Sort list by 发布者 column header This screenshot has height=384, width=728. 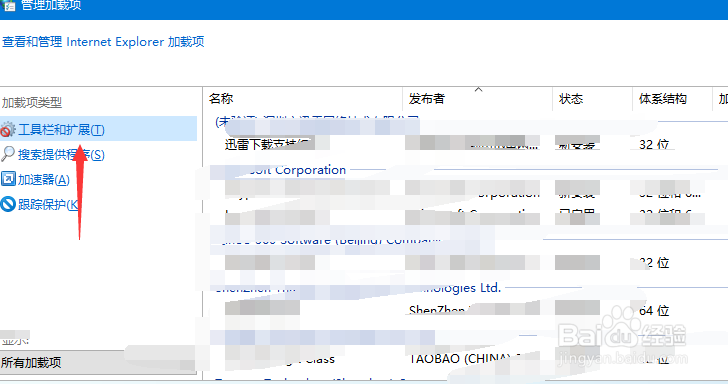pyautogui.click(x=477, y=99)
